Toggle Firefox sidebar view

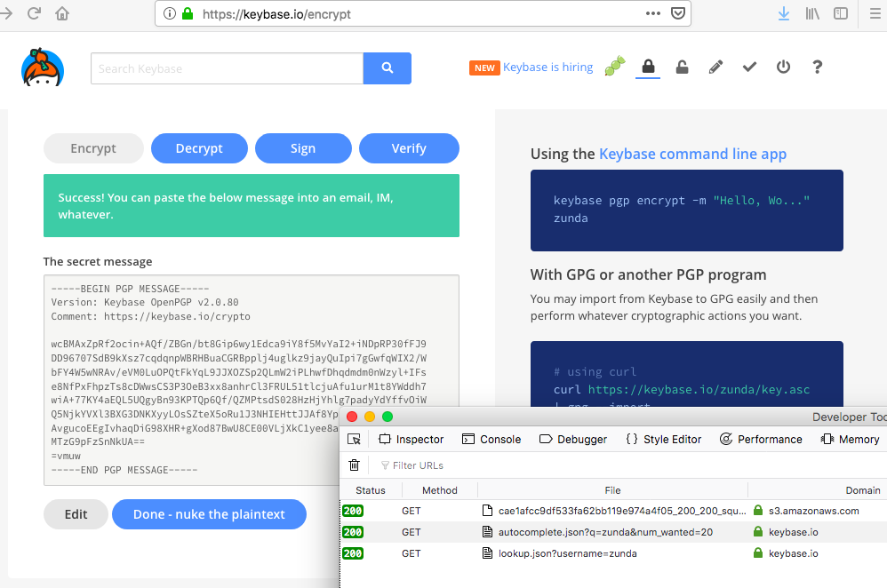point(841,13)
